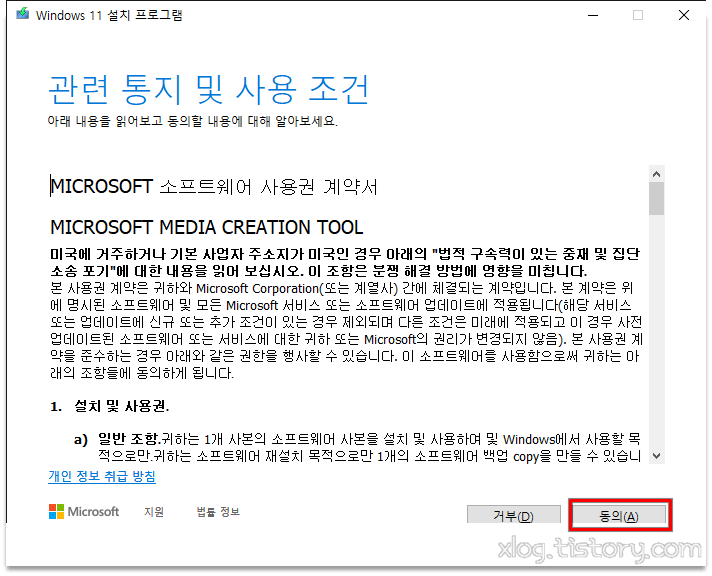Screen dimensions: 712x576
Task: Click the license text scrollbar thumb
Action: (656, 199)
